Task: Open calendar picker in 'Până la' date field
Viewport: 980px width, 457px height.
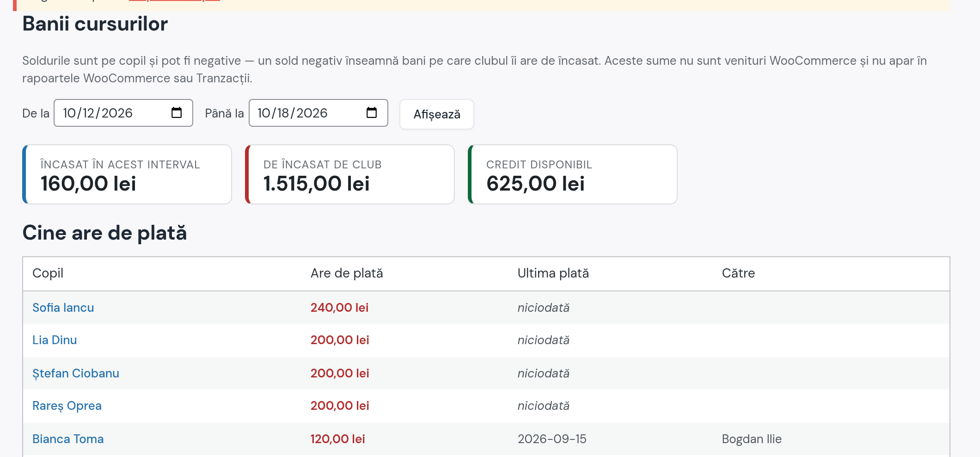Action: pyautogui.click(x=372, y=112)
